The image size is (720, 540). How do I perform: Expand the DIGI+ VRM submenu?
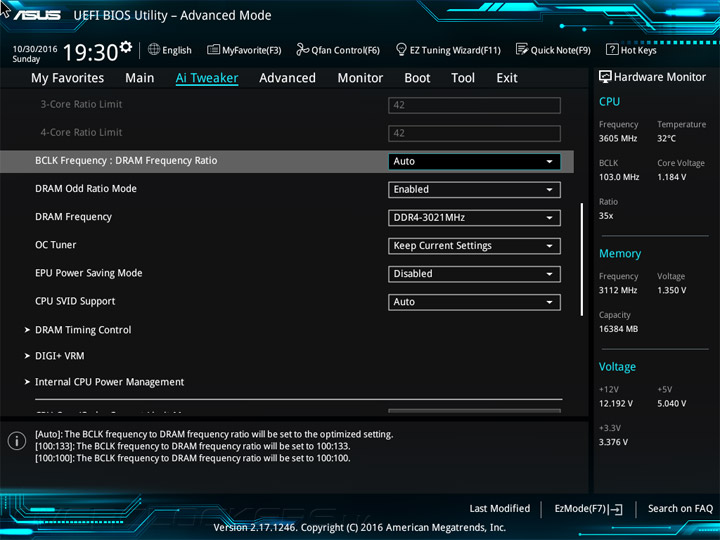[59, 356]
